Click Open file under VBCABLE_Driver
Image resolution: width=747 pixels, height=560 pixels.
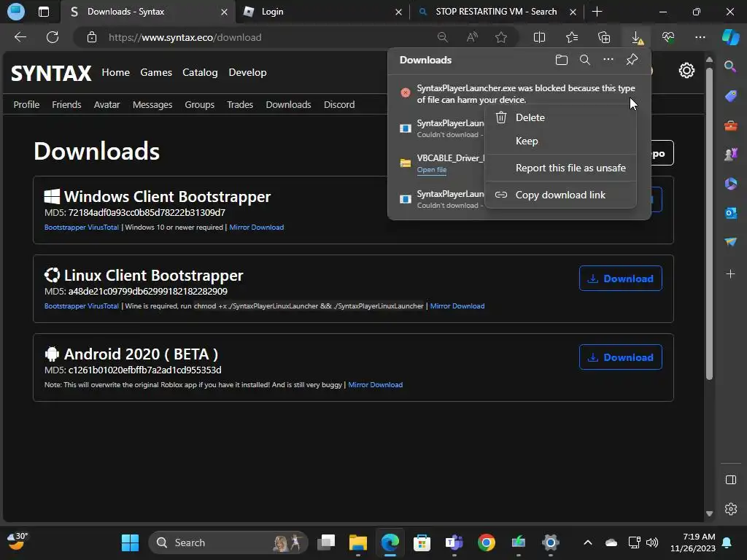[432, 170]
